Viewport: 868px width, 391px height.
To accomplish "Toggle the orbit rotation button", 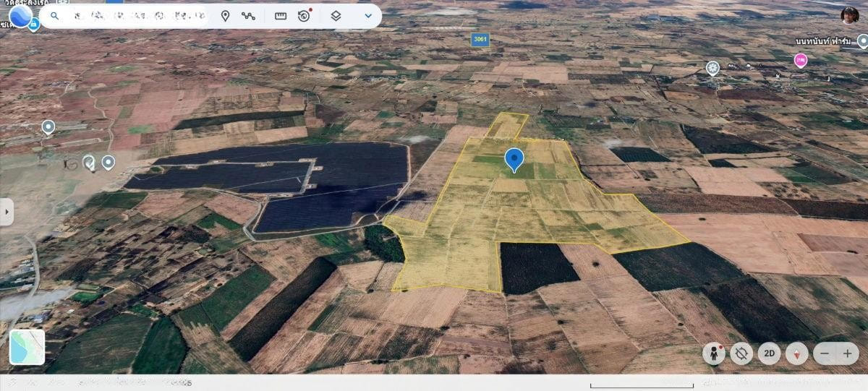I will (741, 353).
